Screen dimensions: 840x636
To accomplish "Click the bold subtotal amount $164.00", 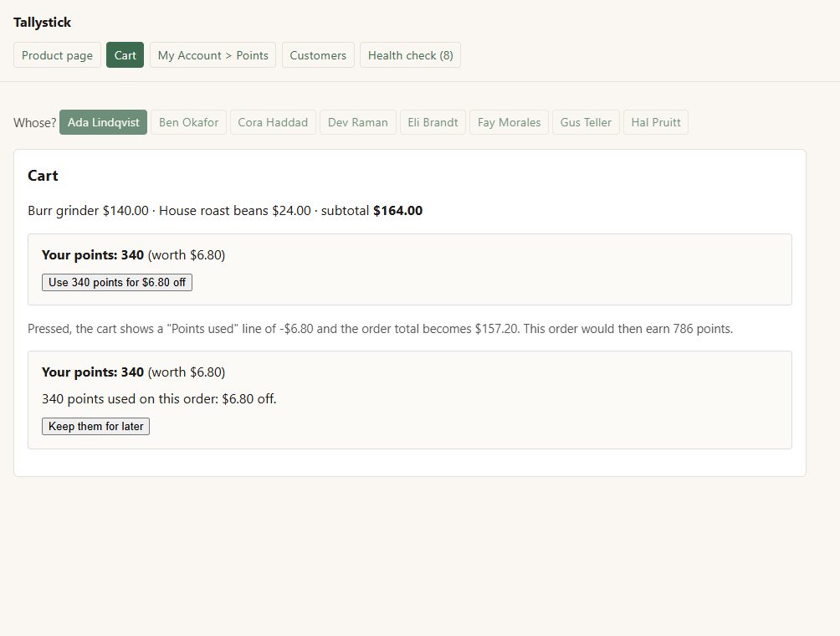I will 398,211.
